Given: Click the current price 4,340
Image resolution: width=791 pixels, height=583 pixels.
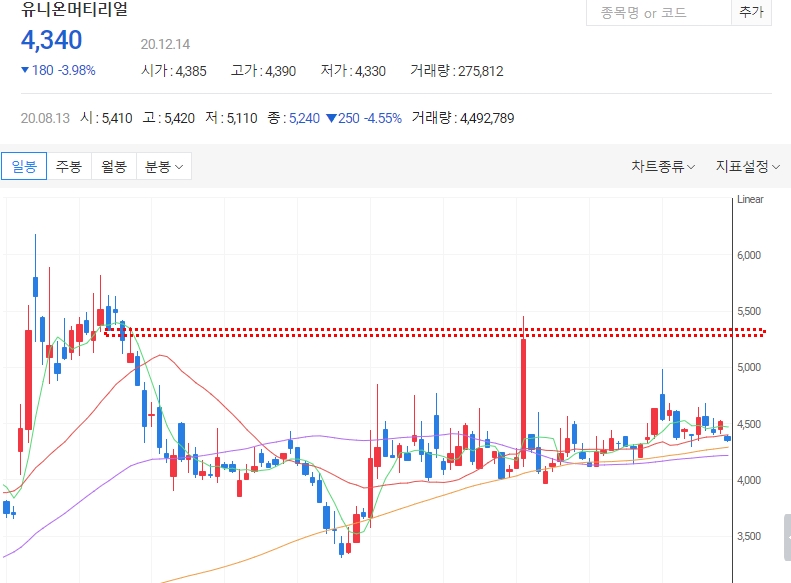Looking at the screenshot, I should 51,40.
